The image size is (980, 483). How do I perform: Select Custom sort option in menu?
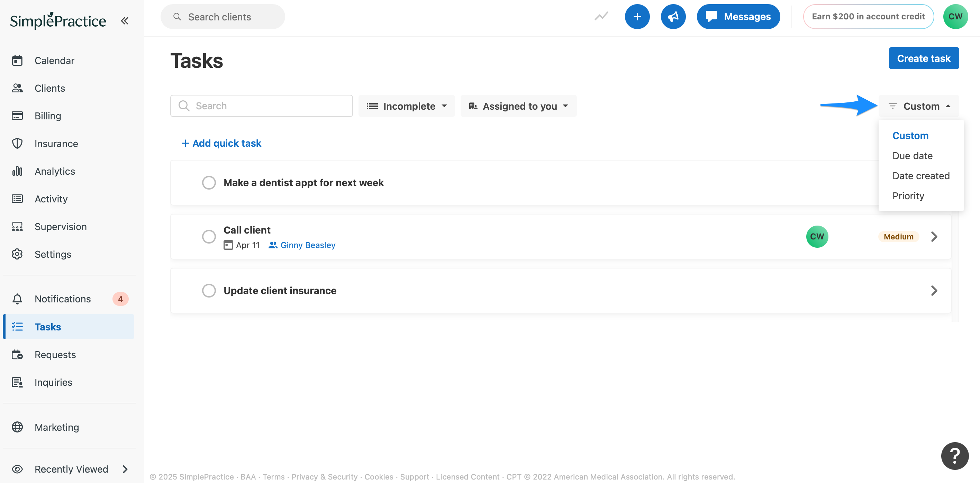[910, 136]
